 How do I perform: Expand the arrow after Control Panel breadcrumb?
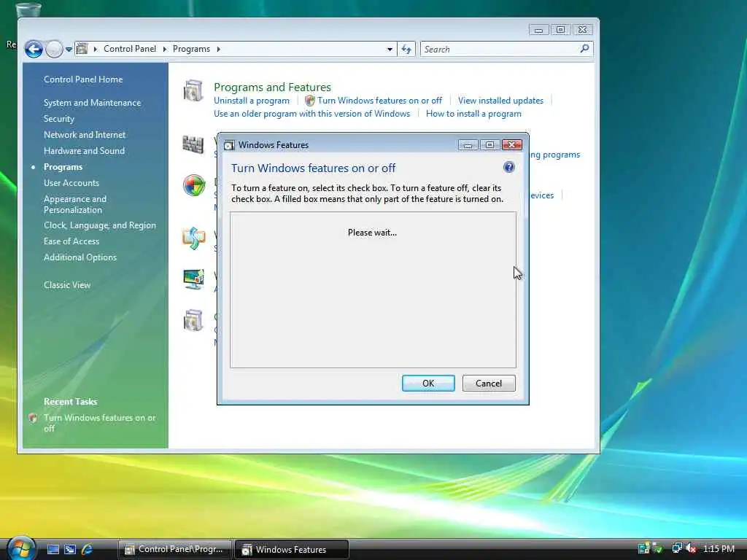pyautogui.click(x=164, y=49)
